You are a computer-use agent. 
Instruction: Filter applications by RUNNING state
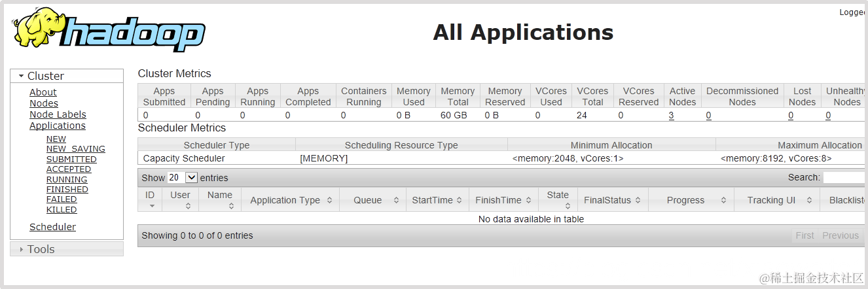(67, 179)
